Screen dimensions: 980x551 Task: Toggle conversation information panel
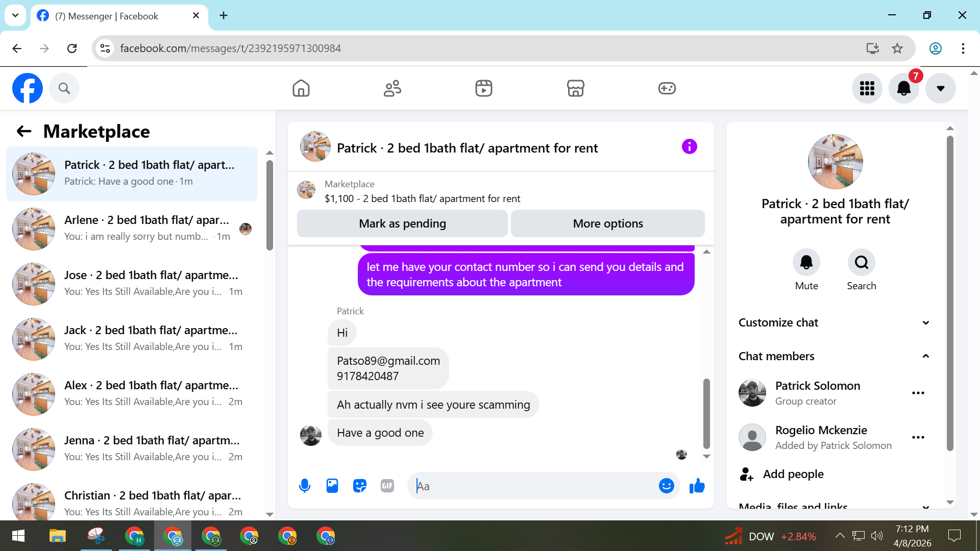689,147
